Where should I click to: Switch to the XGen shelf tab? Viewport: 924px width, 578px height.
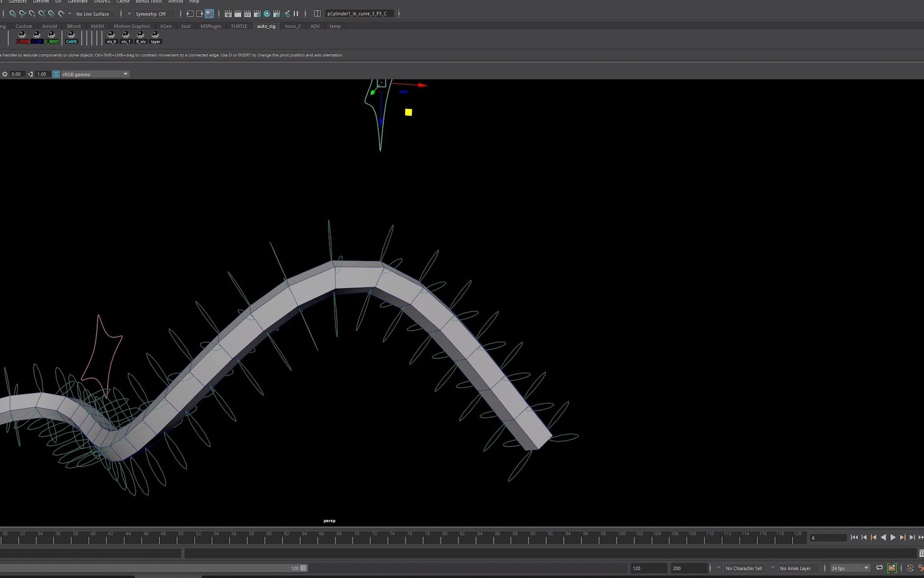(166, 26)
